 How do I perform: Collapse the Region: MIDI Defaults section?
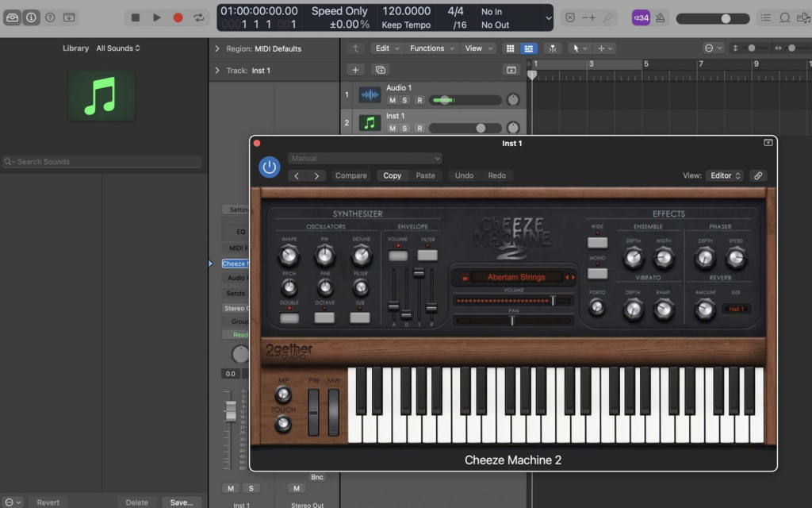[x=216, y=48]
